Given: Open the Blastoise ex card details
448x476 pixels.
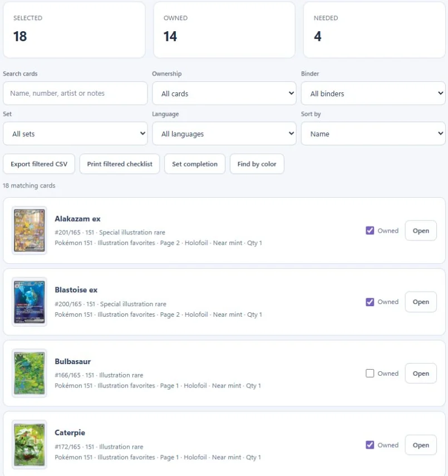Looking at the screenshot, I should (421, 302).
